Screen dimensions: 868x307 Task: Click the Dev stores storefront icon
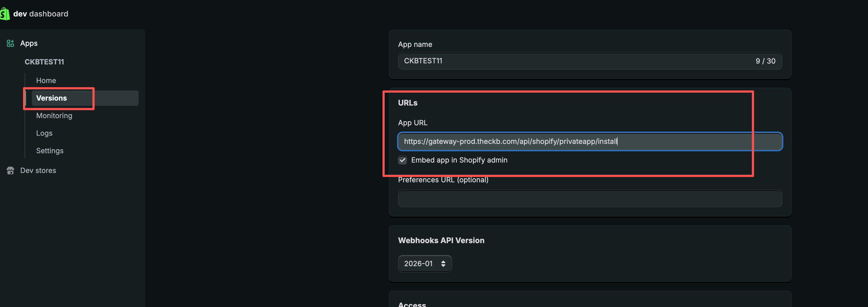pyautogui.click(x=10, y=170)
